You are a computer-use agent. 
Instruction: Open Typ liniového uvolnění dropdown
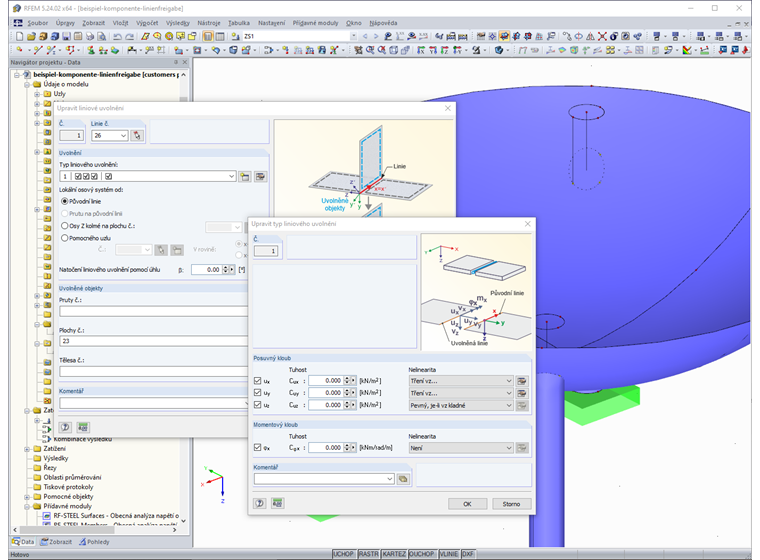pos(232,176)
